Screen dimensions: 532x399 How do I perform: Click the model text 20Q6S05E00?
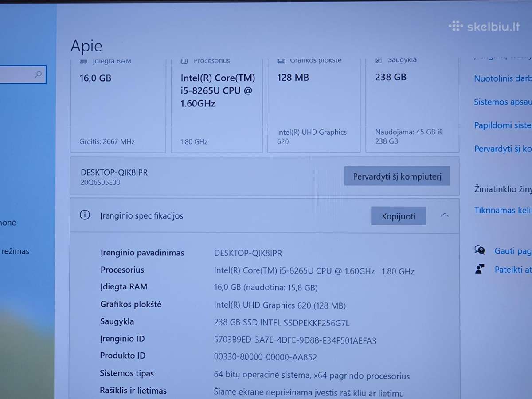click(x=100, y=182)
